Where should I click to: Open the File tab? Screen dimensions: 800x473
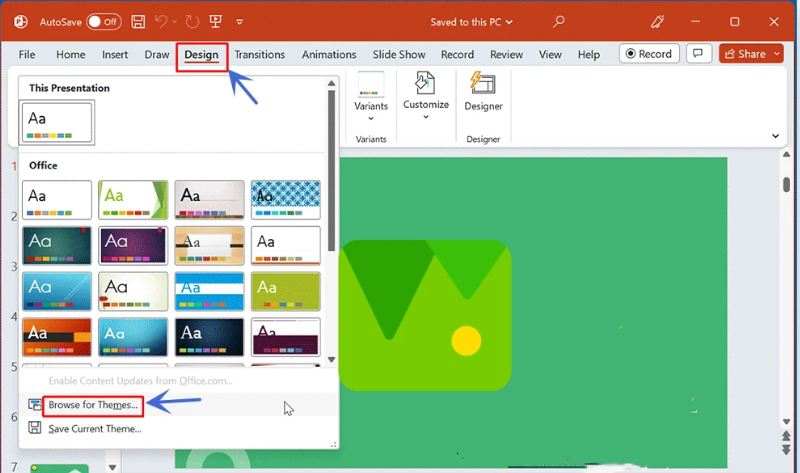[x=27, y=55]
